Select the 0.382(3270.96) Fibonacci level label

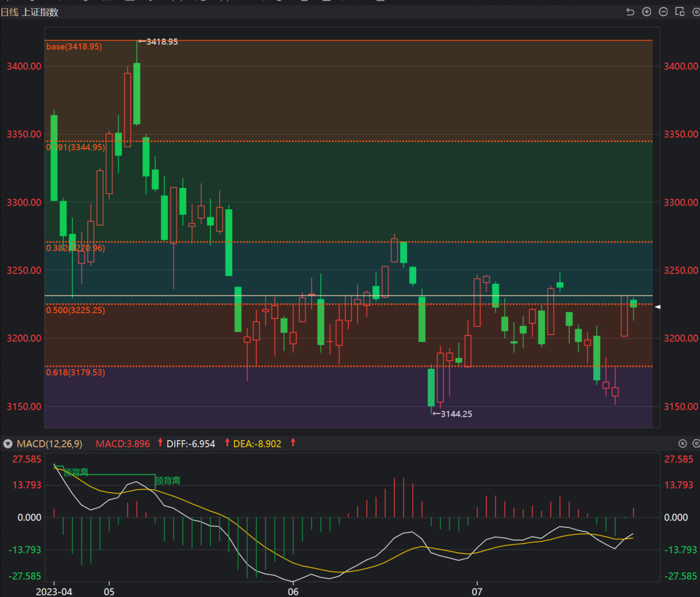(75, 248)
